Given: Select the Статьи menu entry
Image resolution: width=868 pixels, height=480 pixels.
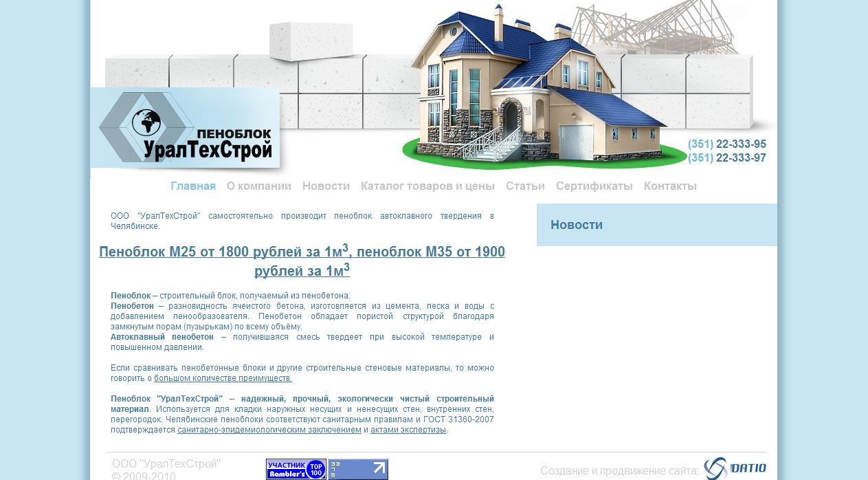Looking at the screenshot, I should coord(525,186).
